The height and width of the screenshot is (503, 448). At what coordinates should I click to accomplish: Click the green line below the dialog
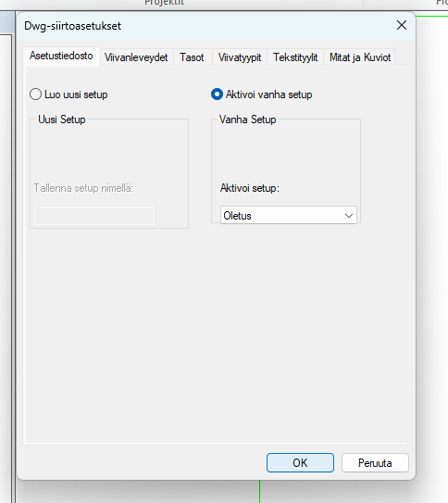(259, 492)
